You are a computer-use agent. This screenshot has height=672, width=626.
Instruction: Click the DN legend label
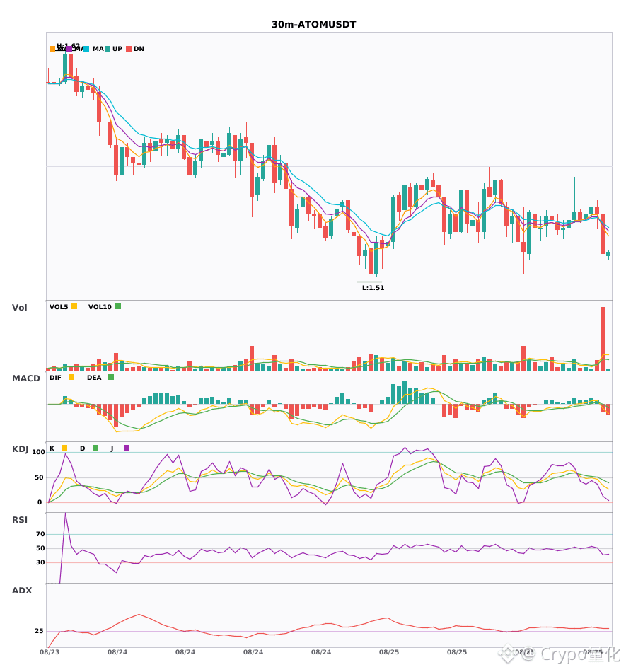[x=139, y=49]
